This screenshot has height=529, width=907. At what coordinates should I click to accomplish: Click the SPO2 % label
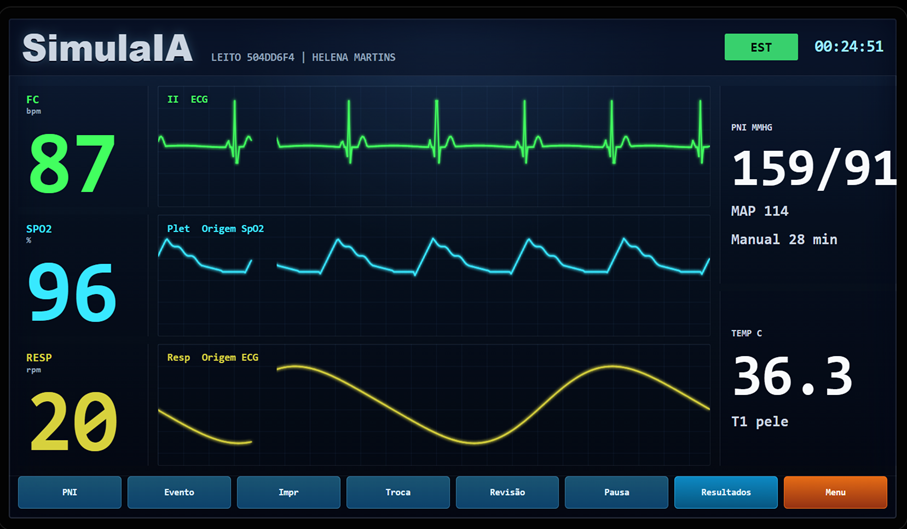tap(39, 233)
